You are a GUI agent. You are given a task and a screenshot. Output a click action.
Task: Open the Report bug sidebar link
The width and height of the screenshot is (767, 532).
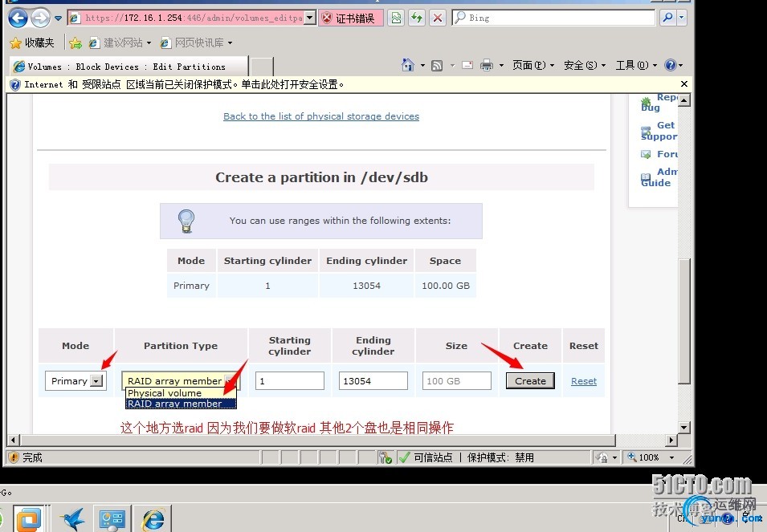(x=659, y=102)
